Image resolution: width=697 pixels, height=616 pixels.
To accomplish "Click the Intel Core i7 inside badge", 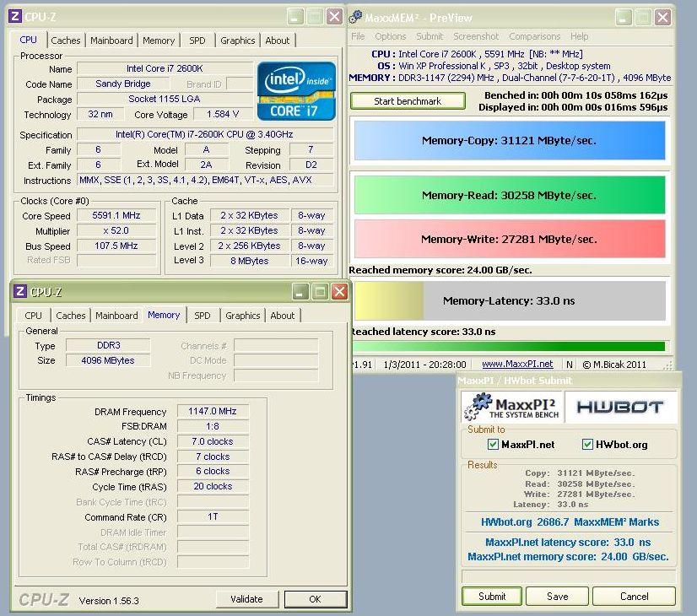I will point(296,91).
